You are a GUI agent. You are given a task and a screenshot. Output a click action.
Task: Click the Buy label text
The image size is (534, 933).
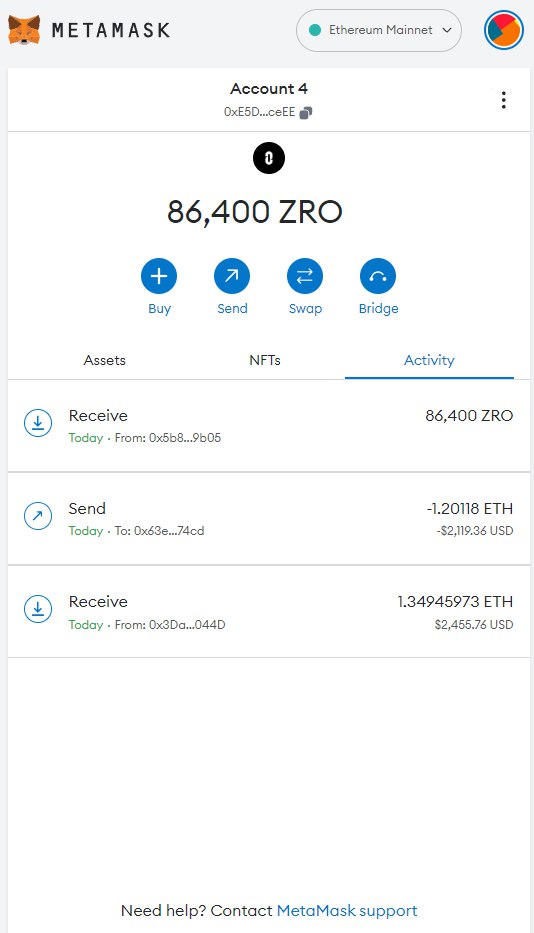click(x=160, y=309)
